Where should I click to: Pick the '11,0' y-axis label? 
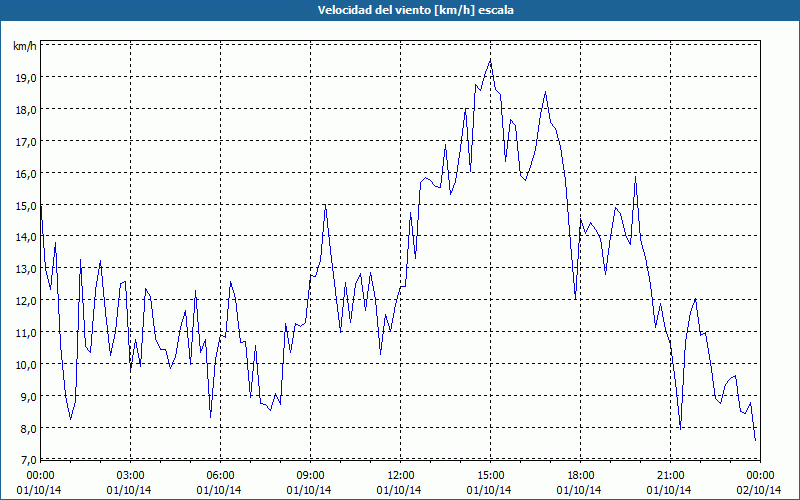pos(26,333)
